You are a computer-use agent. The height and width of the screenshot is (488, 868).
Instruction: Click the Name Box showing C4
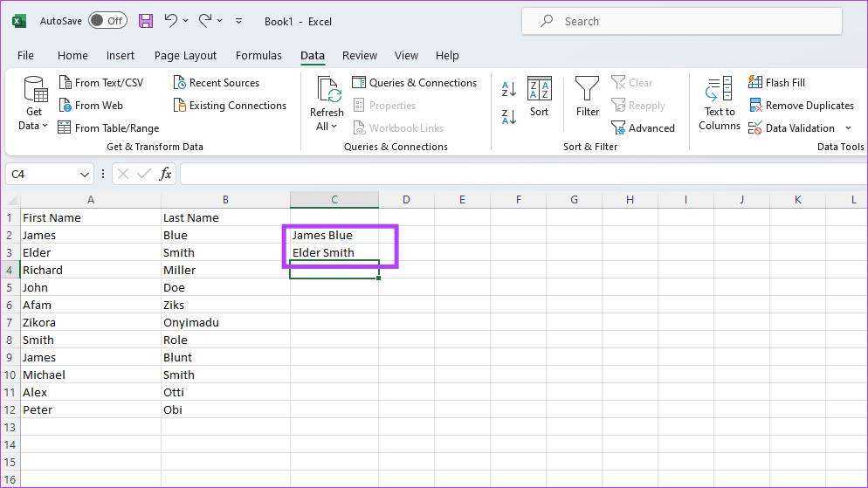(42, 175)
